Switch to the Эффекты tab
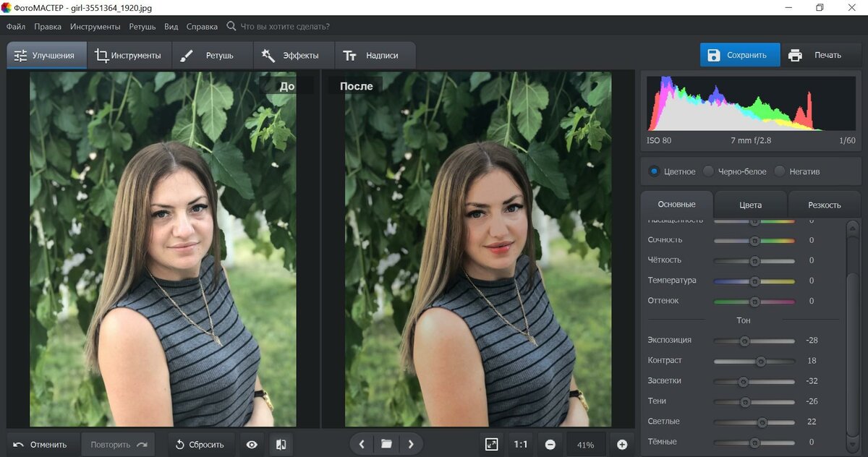868x457 pixels. (x=294, y=56)
